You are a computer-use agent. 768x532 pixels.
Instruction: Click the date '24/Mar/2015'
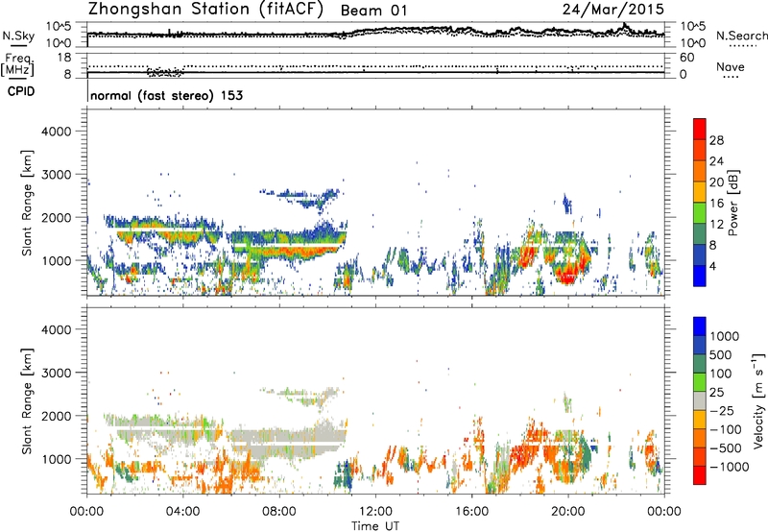tap(613, 10)
